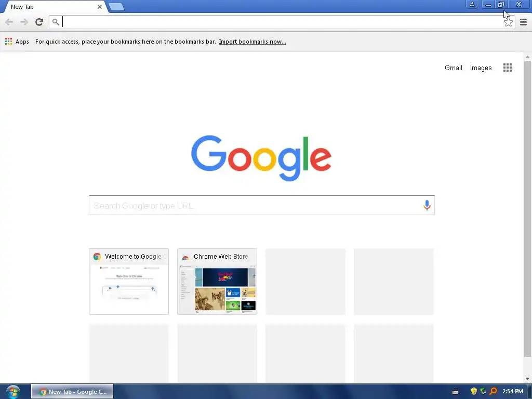Open the Windows Start menu
532x399 pixels.
click(x=13, y=392)
